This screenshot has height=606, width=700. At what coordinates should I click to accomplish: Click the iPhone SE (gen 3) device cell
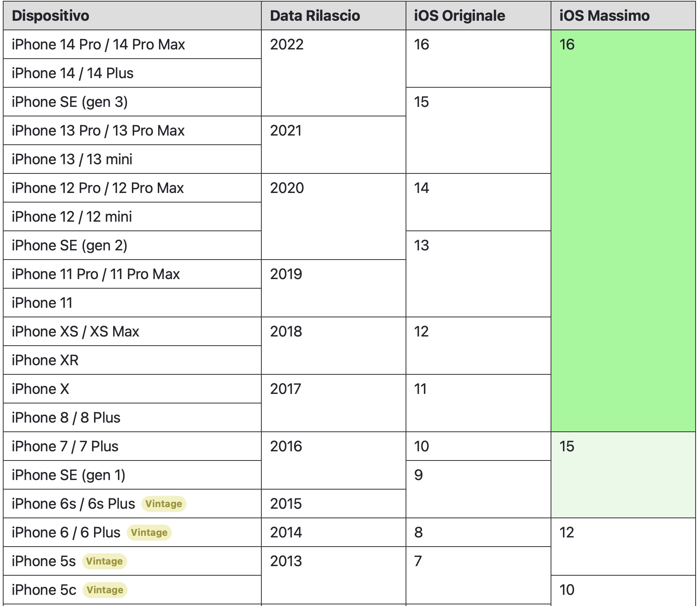[70, 102]
